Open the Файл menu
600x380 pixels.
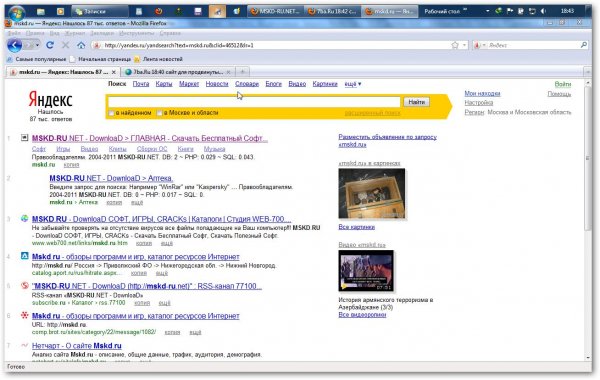tap(14, 33)
